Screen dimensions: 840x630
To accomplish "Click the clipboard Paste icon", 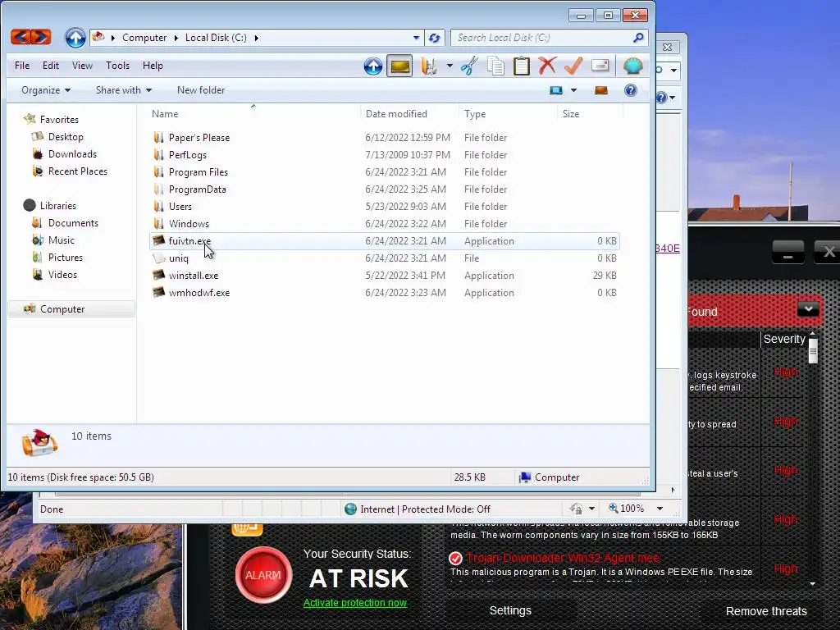I will tap(521, 66).
